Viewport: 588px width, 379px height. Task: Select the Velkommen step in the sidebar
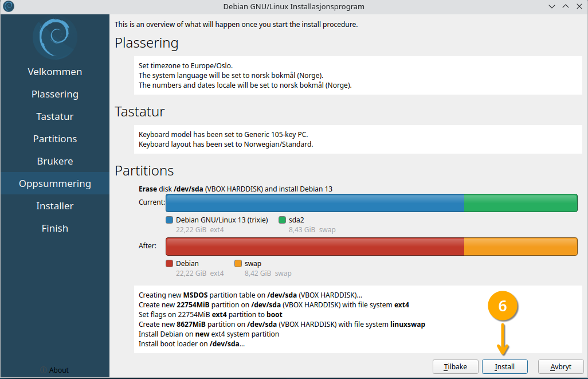pyautogui.click(x=55, y=72)
